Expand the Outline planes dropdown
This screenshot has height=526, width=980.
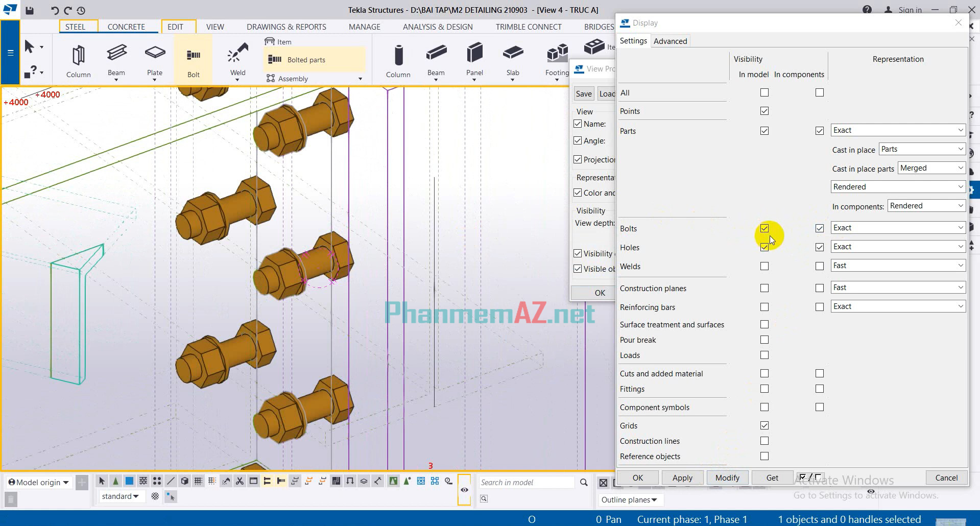[x=630, y=499]
